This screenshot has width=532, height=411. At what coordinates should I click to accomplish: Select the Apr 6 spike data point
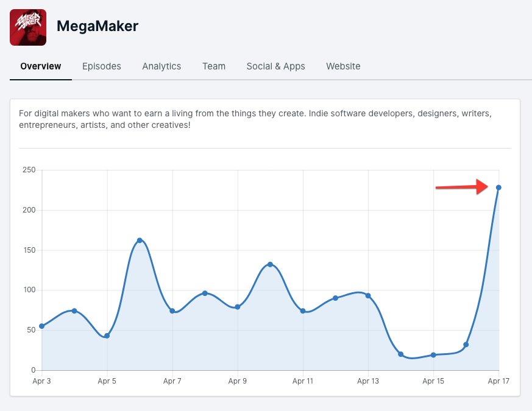(x=140, y=241)
